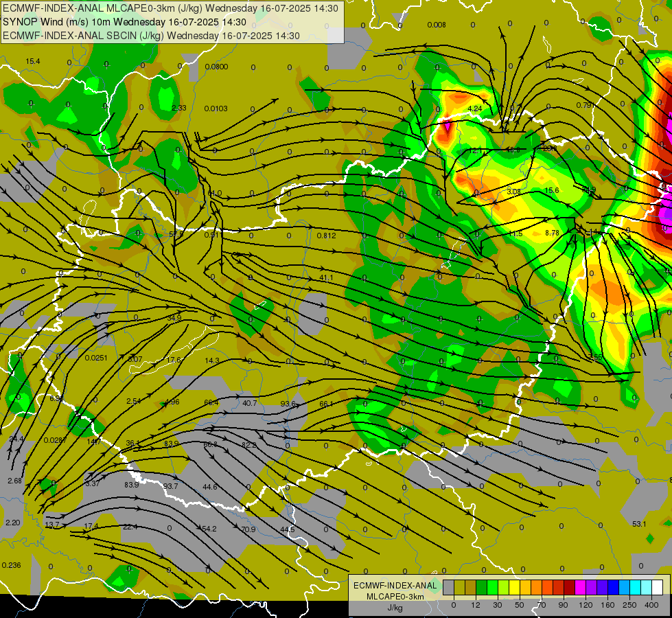Screen dimensions: 672x618
Task: Click the SYNOP Wind 10m title line
Action: point(124,22)
